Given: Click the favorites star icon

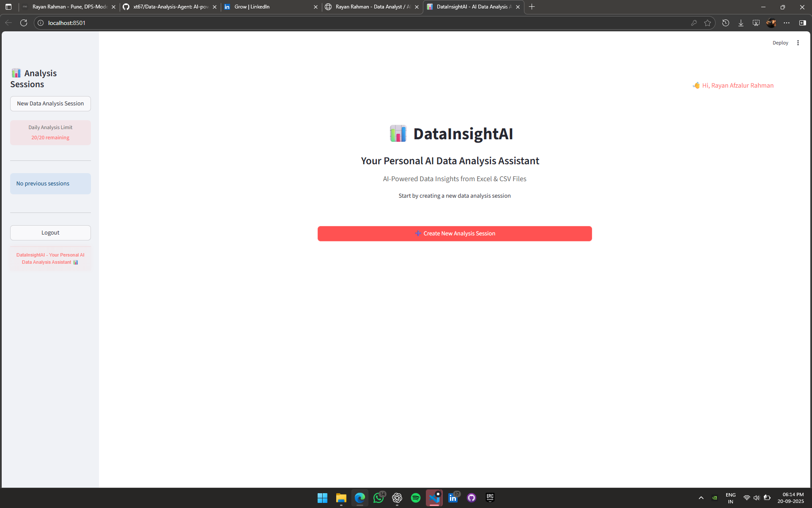Looking at the screenshot, I should click(x=708, y=23).
